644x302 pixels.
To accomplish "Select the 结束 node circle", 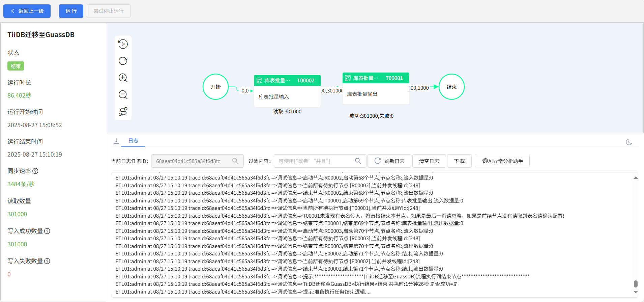I will click(x=452, y=87).
